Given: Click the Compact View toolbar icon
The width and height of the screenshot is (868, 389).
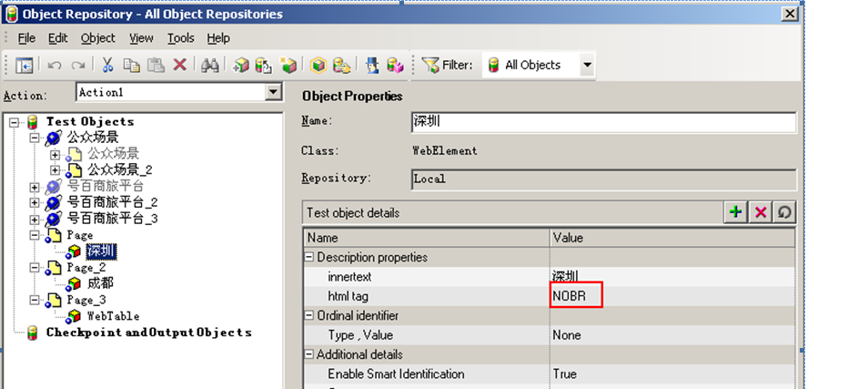Looking at the screenshot, I should click(24, 66).
